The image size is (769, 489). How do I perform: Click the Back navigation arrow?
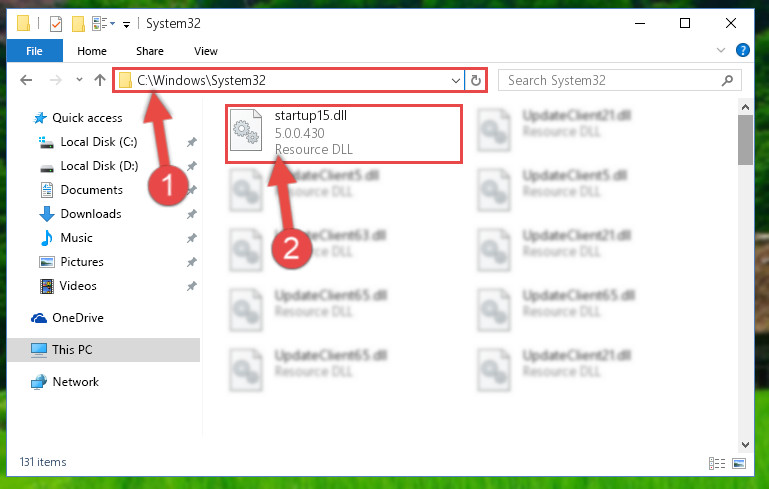click(x=26, y=80)
